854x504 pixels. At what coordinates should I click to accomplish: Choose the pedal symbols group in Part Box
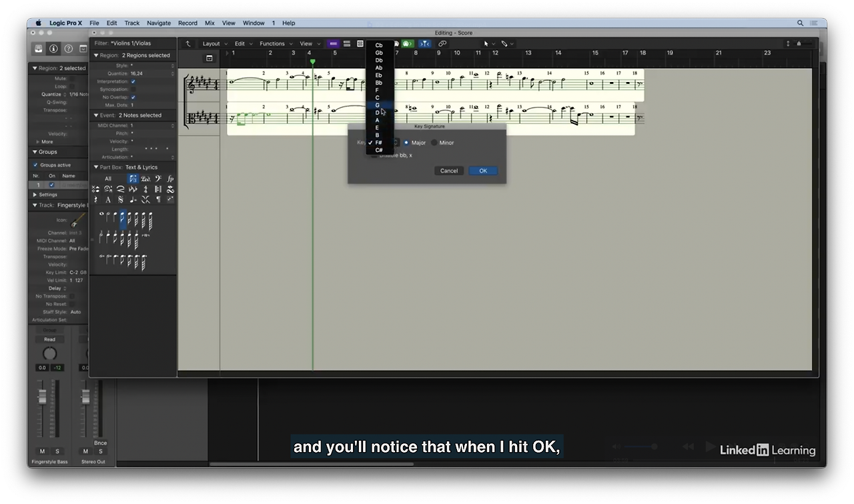pos(145,179)
